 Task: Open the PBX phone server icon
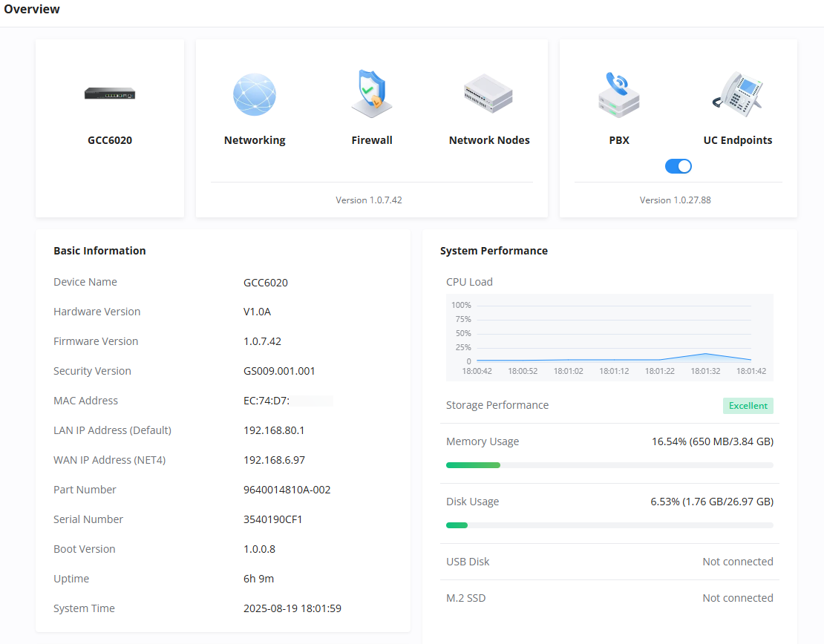619,94
